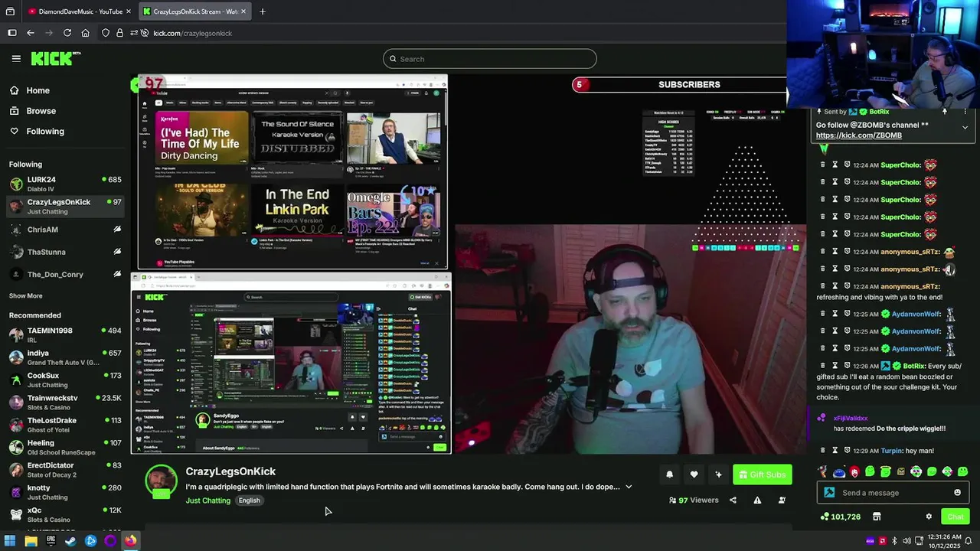Image resolution: width=980 pixels, height=551 pixels.
Task: Open the indiya recommended channel
Action: 65,357
